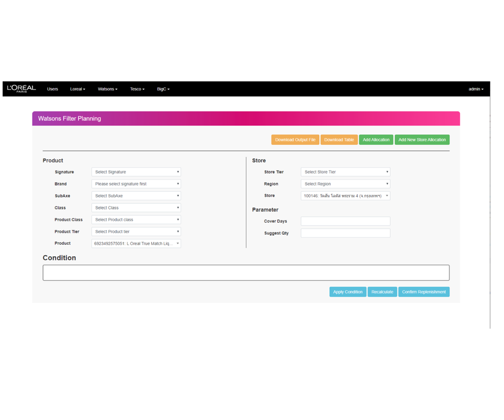Open the Watsons navigation menu
This screenshot has height=420, width=504.
(x=108, y=89)
